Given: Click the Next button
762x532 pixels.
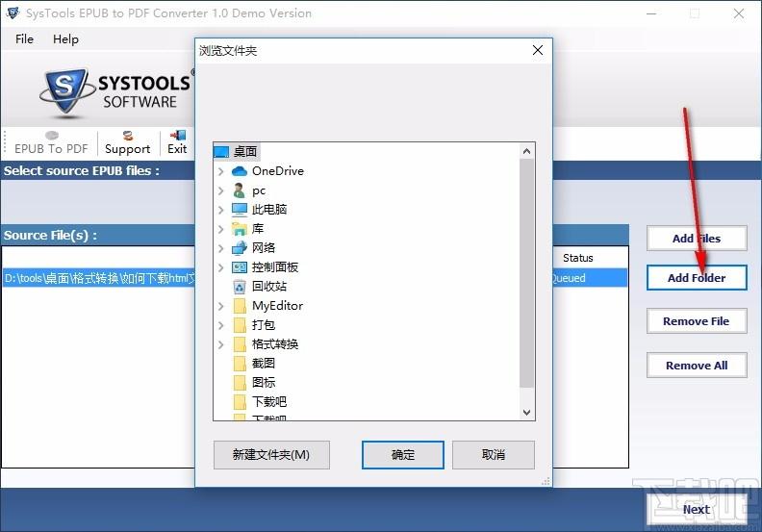Looking at the screenshot, I should coord(697,509).
